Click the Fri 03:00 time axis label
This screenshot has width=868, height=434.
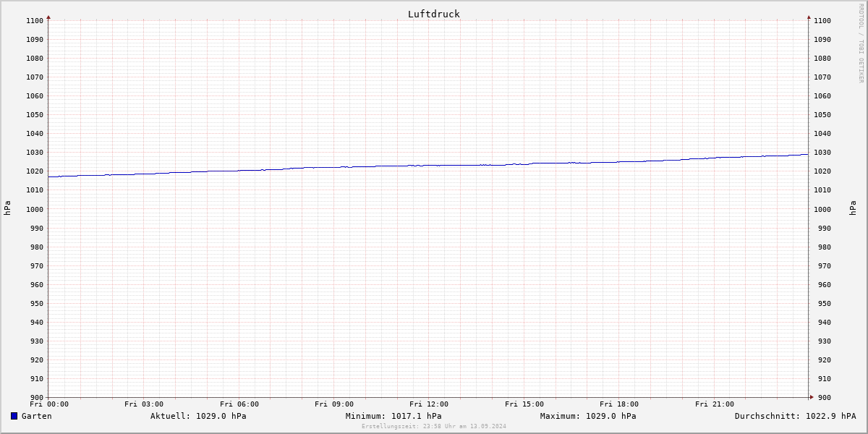tap(144, 404)
